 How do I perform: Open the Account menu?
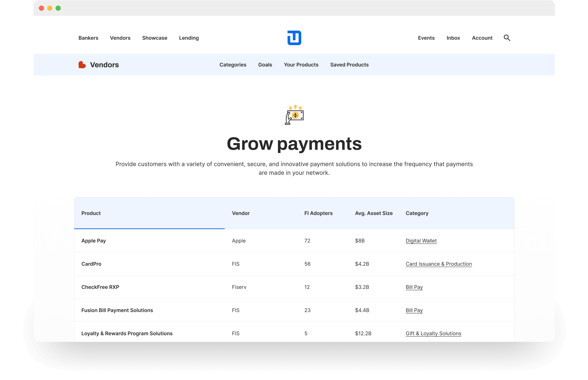[x=482, y=38]
